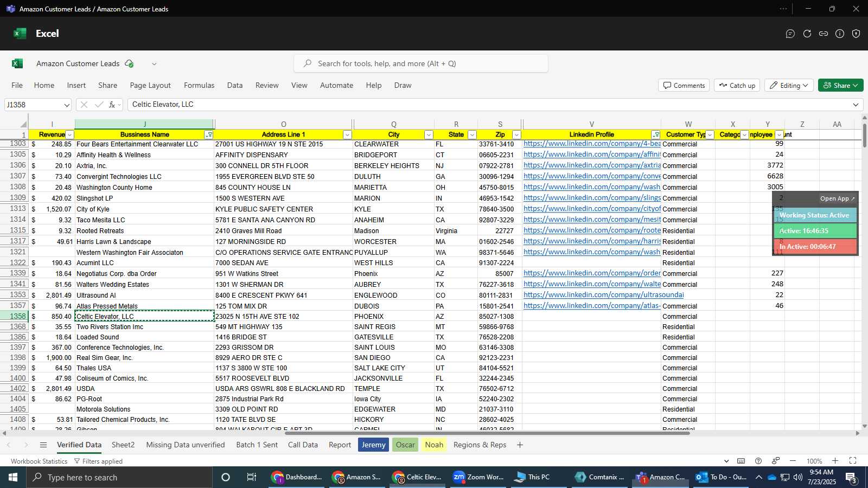Viewport: 868px width, 488px height.
Task: Click the feedback people icon in status bar
Action: (x=776, y=461)
